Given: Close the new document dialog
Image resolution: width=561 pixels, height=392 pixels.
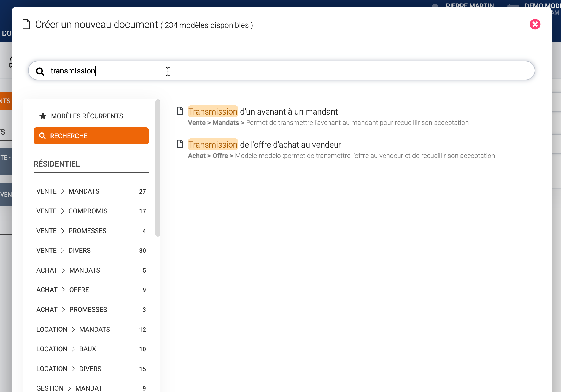Looking at the screenshot, I should click(535, 24).
